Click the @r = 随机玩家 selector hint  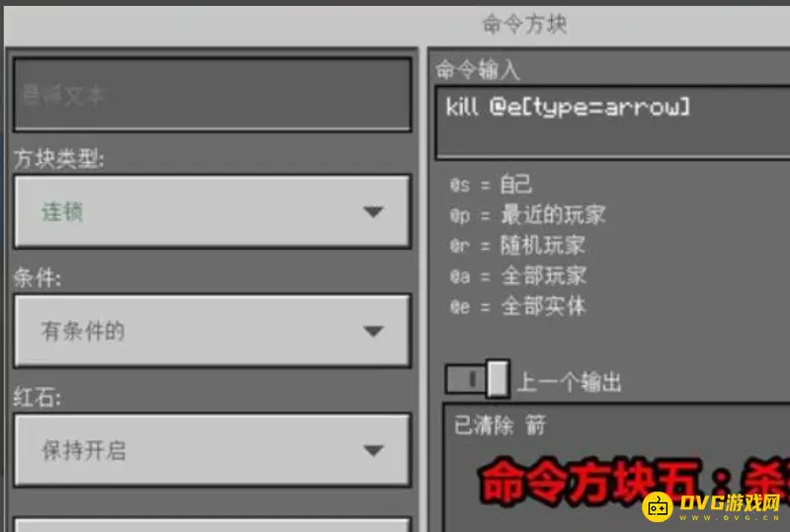click(517, 246)
